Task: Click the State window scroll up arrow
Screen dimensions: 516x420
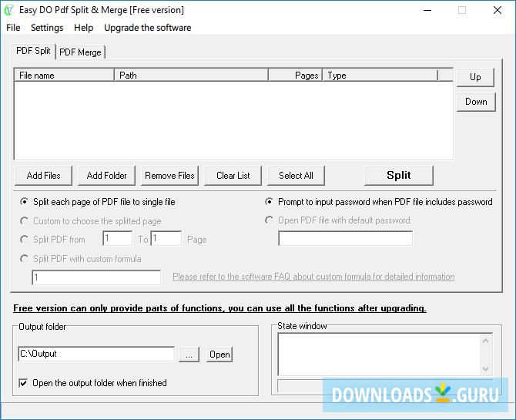Action: coord(486,341)
